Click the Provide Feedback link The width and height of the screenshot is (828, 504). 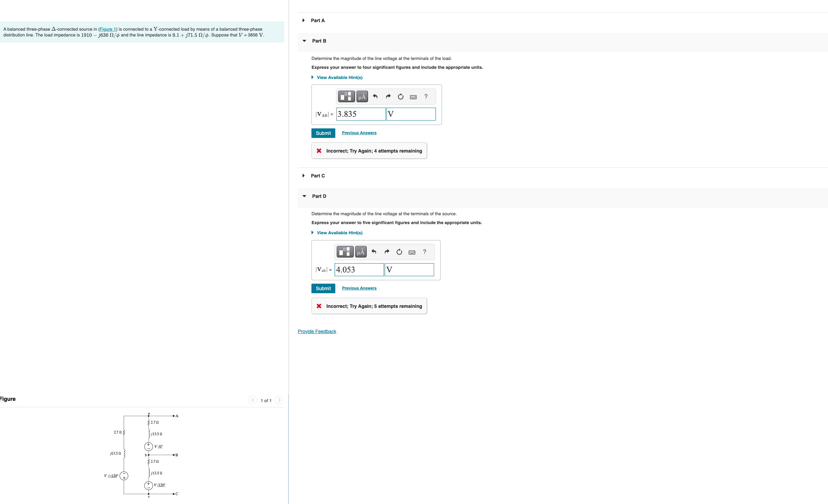click(x=317, y=331)
